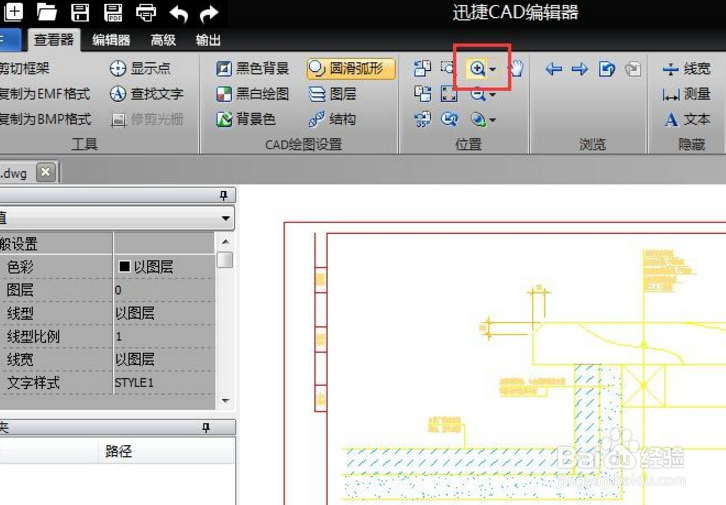The height and width of the screenshot is (505, 726).
Task: Expand the globe zoom dropdown arrow
Action: (493, 120)
